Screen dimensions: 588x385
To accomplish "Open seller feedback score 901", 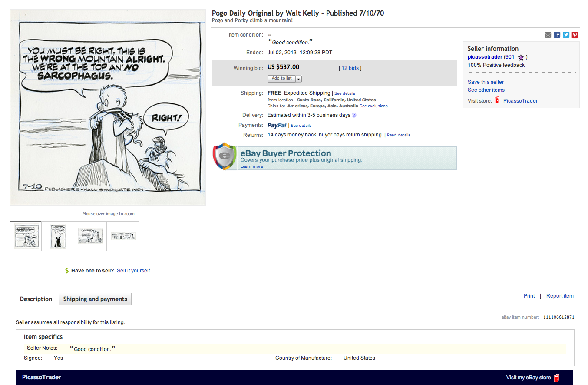I will point(510,57).
